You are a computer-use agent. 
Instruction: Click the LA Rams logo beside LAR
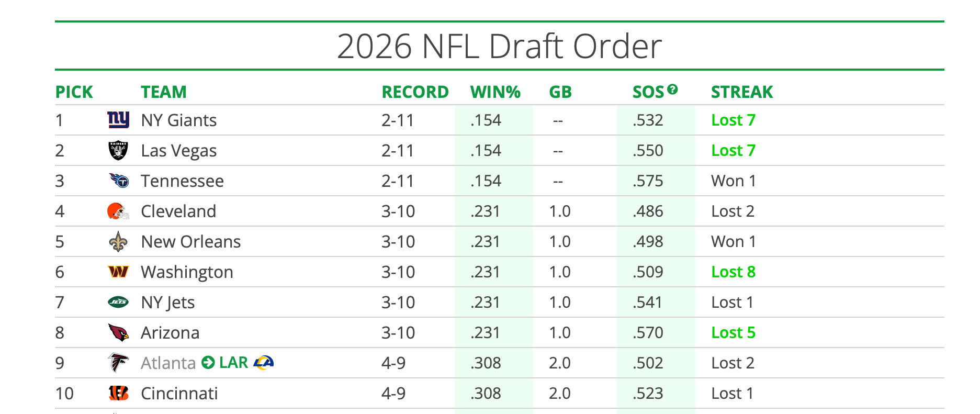point(263,362)
